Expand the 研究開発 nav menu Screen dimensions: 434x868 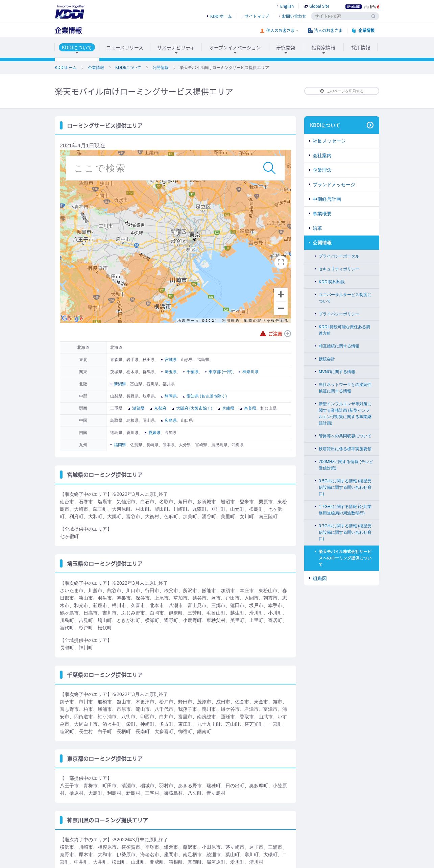coord(286,48)
